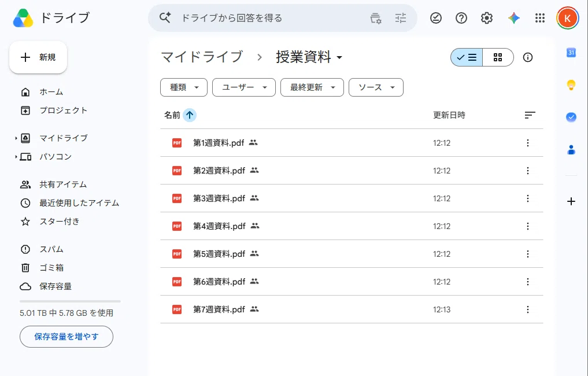The height and width of the screenshot is (376, 588).
Task: Open the Gemini sparkle icon
Action: [514, 18]
